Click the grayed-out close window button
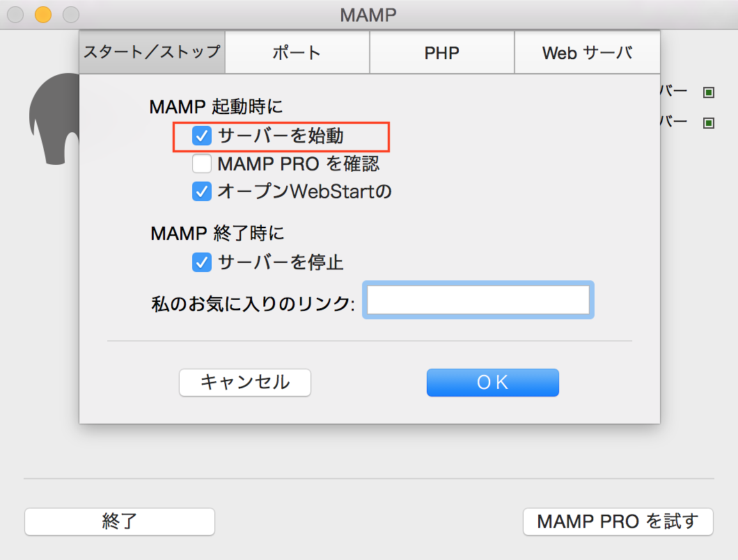Viewport: 738px width, 560px height. point(15,13)
